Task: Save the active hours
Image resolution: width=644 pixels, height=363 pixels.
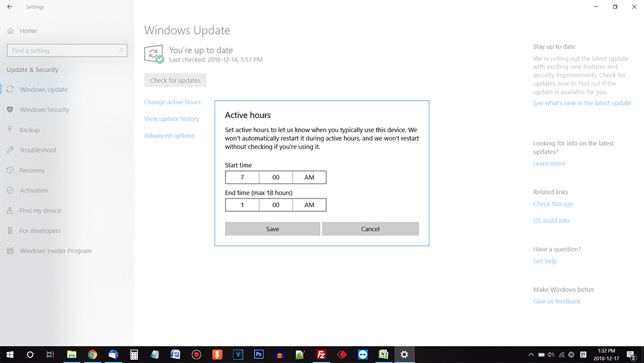Action: tap(272, 229)
